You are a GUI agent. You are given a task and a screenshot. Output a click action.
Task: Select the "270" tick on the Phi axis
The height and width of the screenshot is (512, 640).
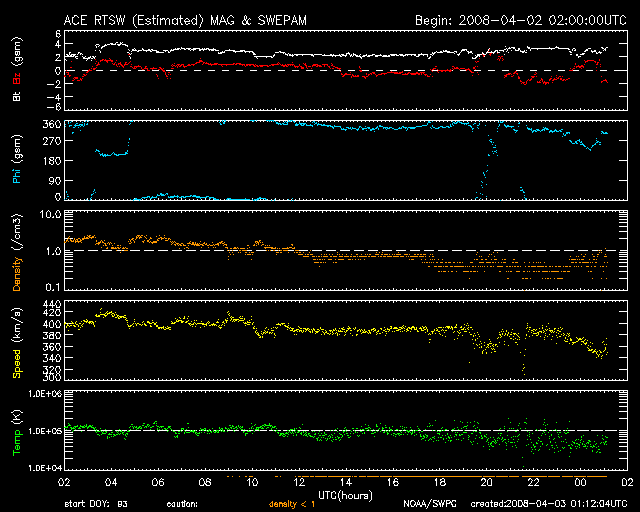pos(52,141)
